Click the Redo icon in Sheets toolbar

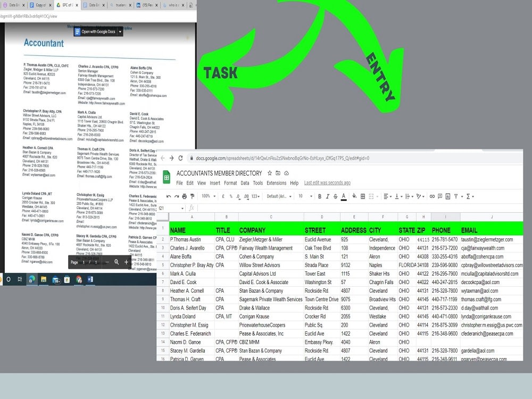click(x=177, y=196)
